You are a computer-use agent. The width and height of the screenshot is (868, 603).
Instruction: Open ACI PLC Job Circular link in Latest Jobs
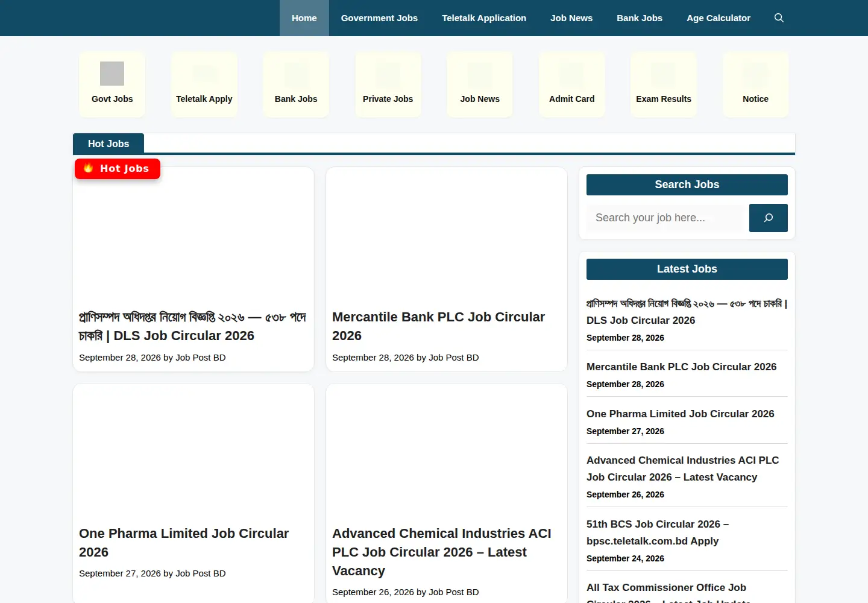point(683,469)
